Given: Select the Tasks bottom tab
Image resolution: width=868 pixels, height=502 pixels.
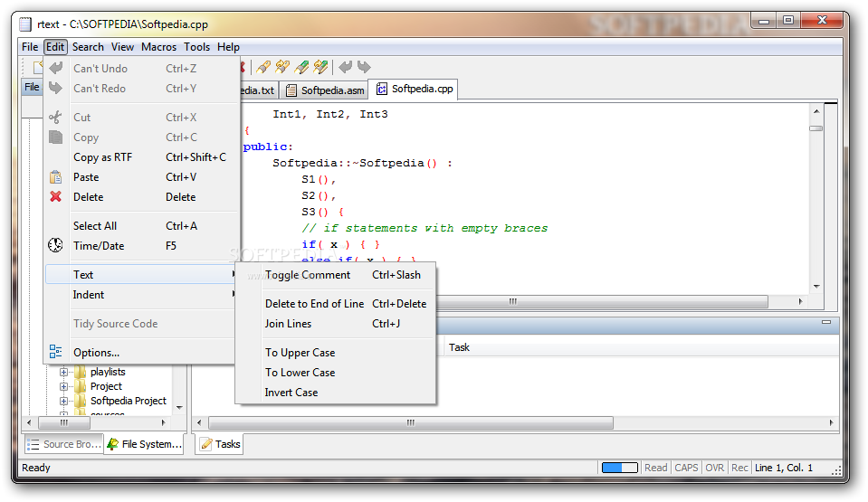Looking at the screenshot, I should click(220, 444).
